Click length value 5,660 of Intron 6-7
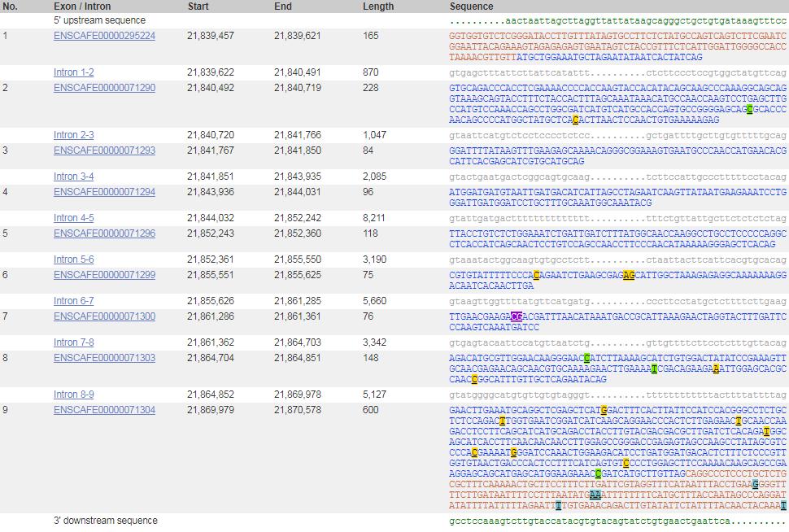This screenshot has width=789, height=532. point(374,301)
